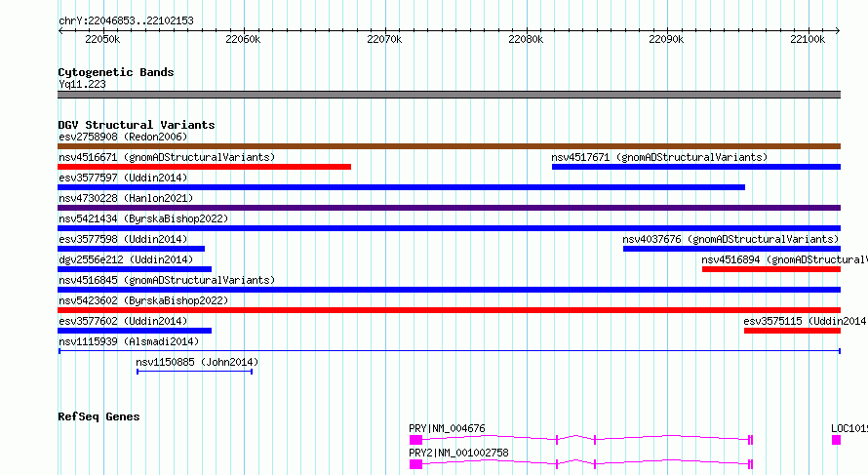
Task: Select the nsv4516894 red variant bar
Action: [771, 269]
